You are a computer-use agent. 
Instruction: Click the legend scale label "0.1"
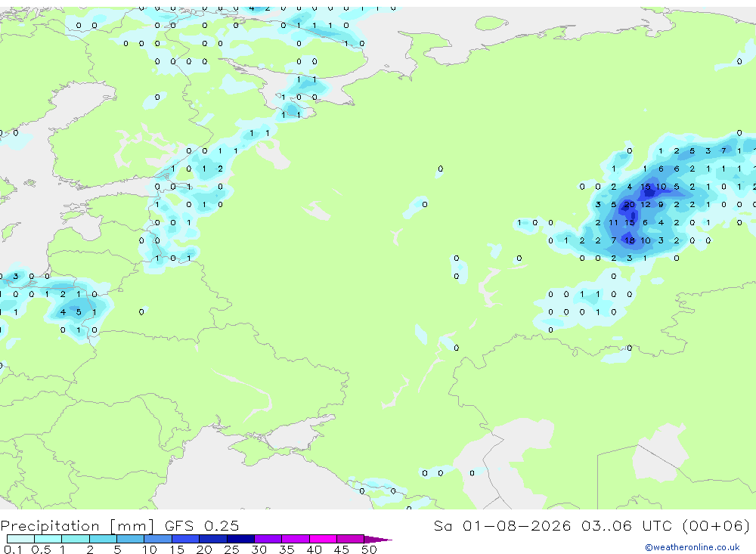click(13, 549)
